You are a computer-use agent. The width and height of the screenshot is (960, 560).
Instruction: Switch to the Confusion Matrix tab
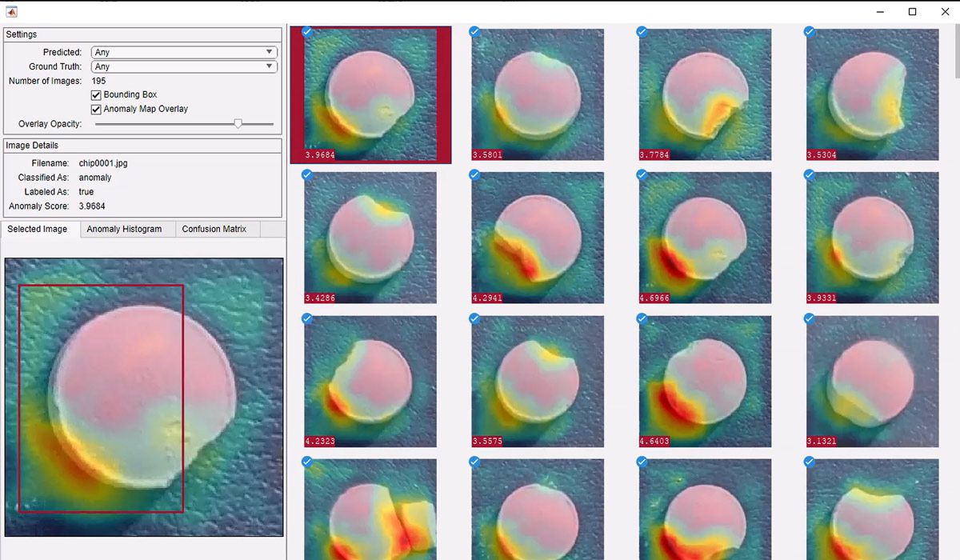[217, 229]
